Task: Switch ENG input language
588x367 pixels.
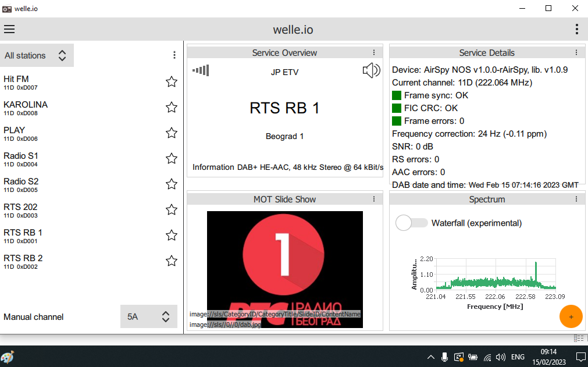Action: pyautogui.click(x=518, y=357)
